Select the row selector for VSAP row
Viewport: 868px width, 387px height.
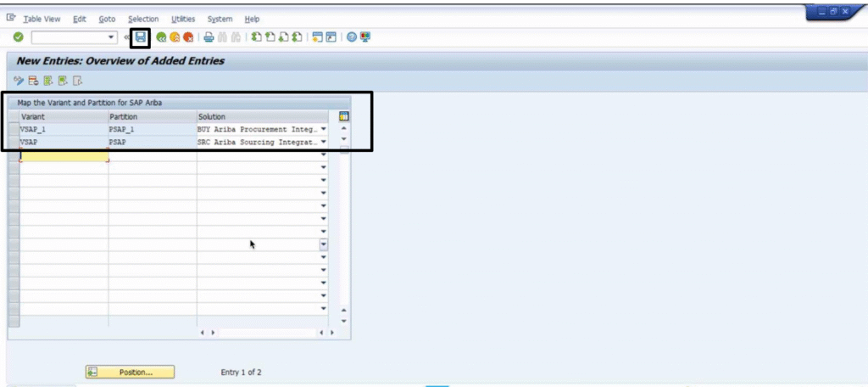coord(14,142)
